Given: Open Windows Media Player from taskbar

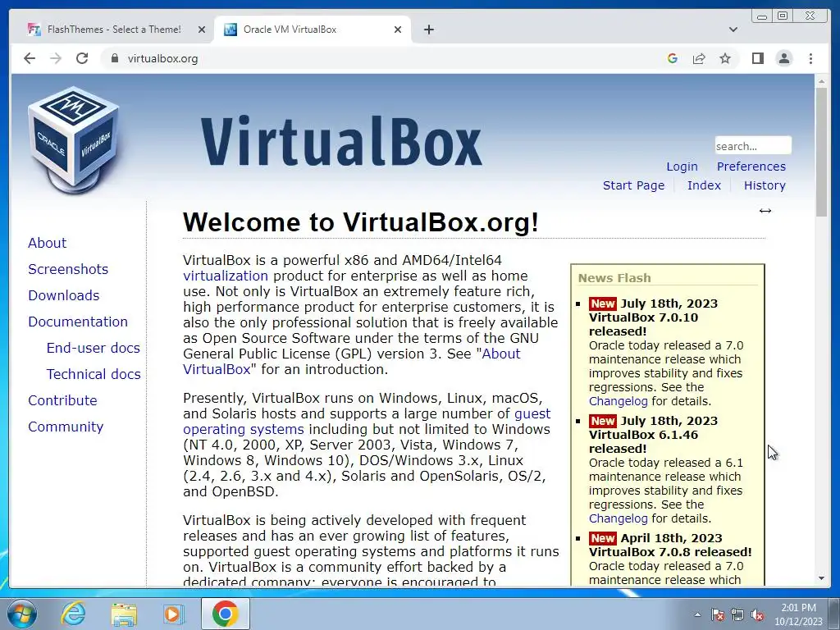Looking at the screenshot, I should pos(174,614).
